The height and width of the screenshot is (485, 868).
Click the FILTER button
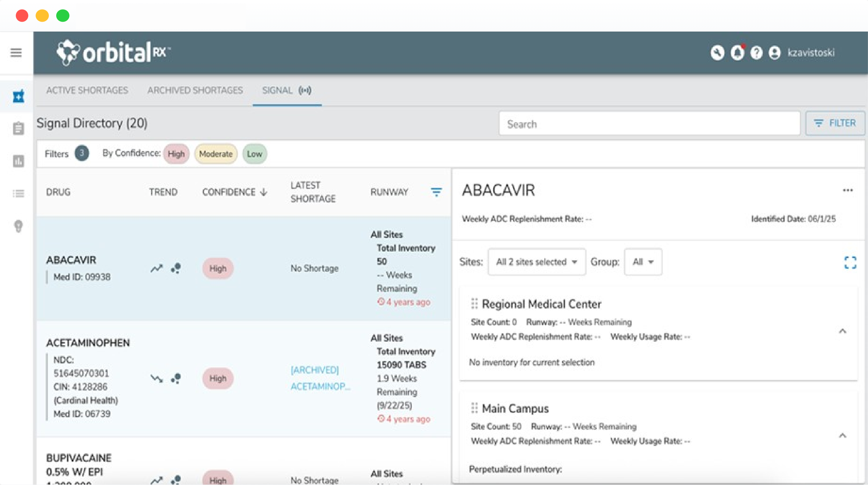pos(835,123)
